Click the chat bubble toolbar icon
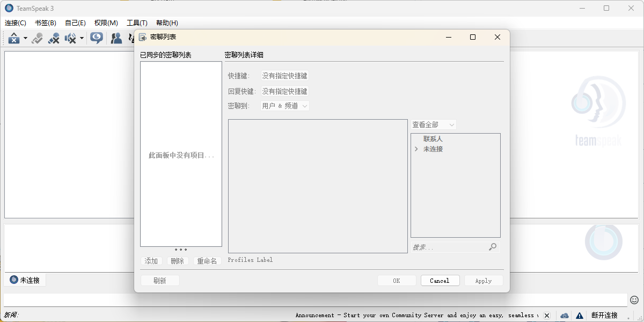The image size is (644, 322). (97, 38)
